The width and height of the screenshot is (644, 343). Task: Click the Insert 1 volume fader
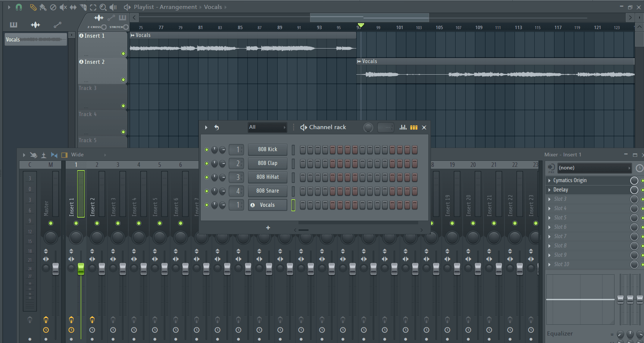[81, 269]
